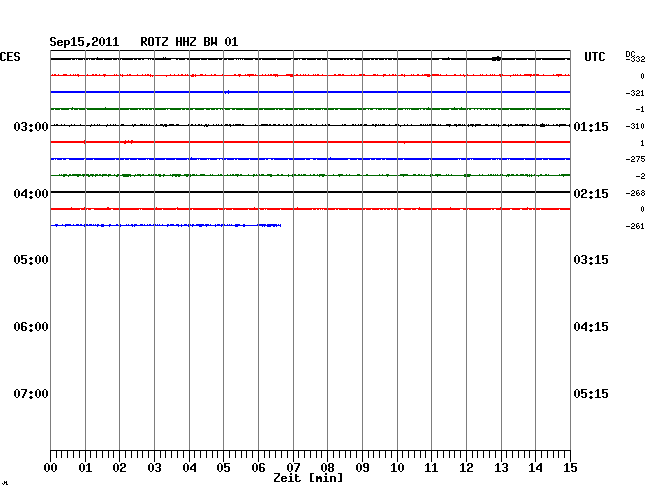The height and width of the screenshot is (494, 650).
Task: Click the '09' minute axis label
Action: point(362,468)
